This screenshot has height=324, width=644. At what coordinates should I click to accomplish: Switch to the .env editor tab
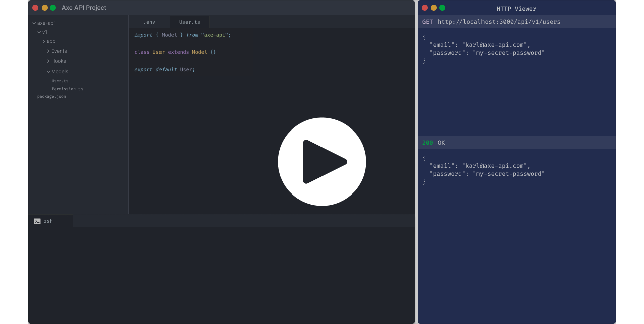[x=149, y=22]
